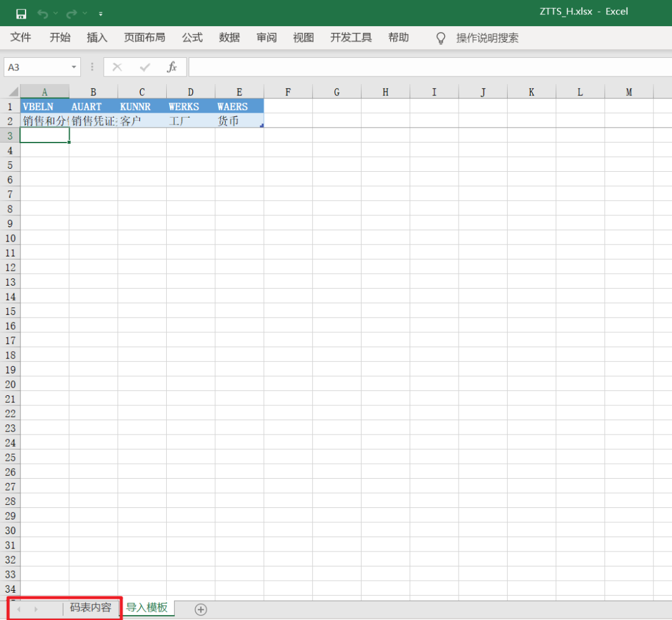Click the previous sheet scroll arrow
672x620 pixels.
coord(19,609)
